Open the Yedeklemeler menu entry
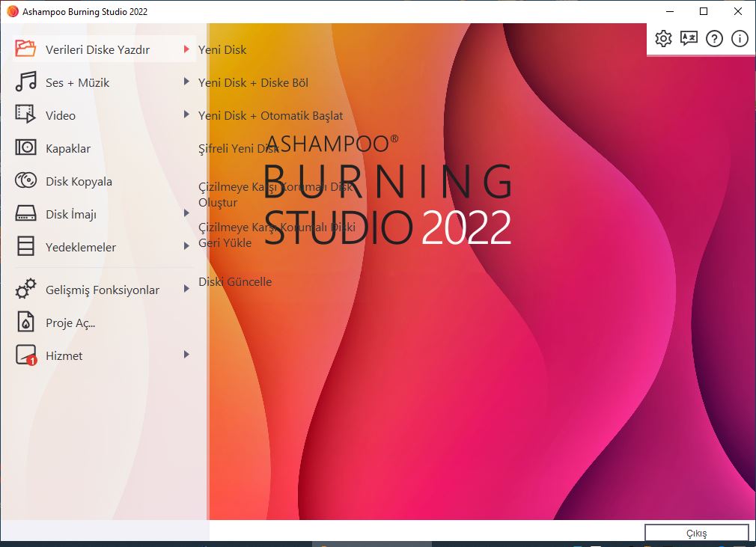Viewport: 756px width, 547px height. pyautogui.click(x=104, y=246)
